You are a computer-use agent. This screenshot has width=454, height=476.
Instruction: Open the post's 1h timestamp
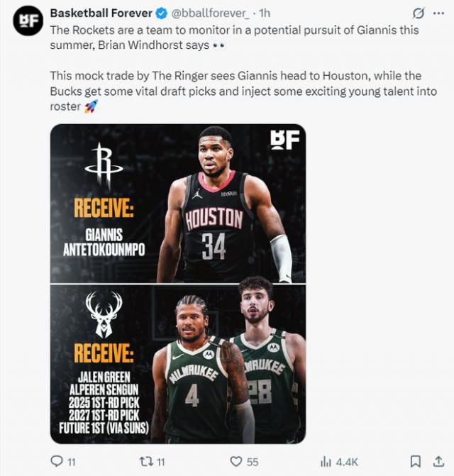point(265,13)
